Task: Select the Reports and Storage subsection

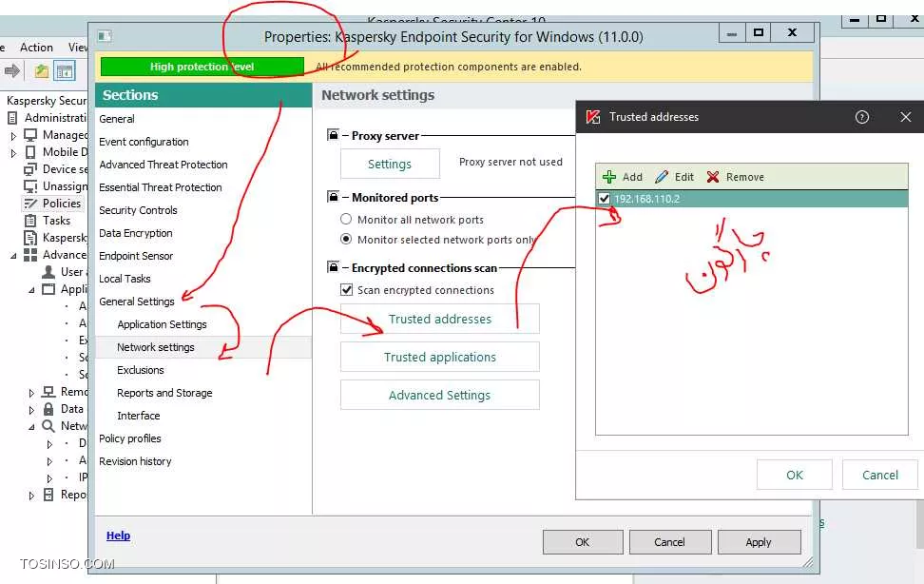Action: (164, 393)
